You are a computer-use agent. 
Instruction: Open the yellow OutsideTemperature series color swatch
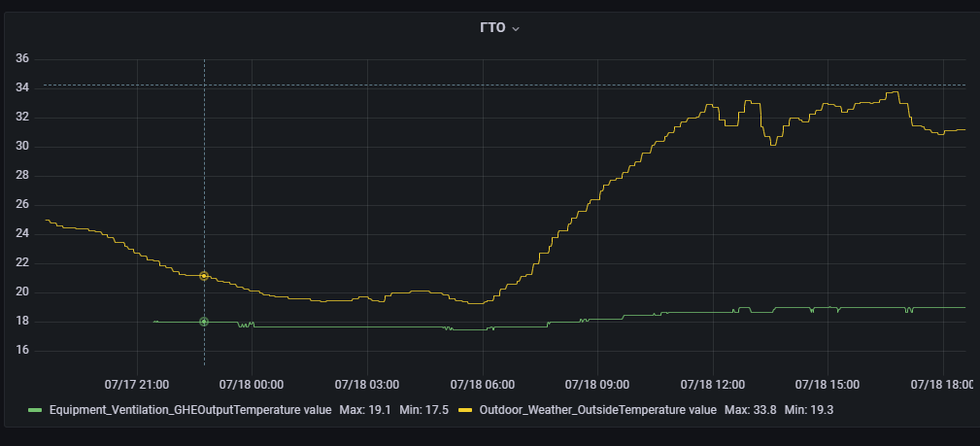pyautogui.click(x=465, y=410)
